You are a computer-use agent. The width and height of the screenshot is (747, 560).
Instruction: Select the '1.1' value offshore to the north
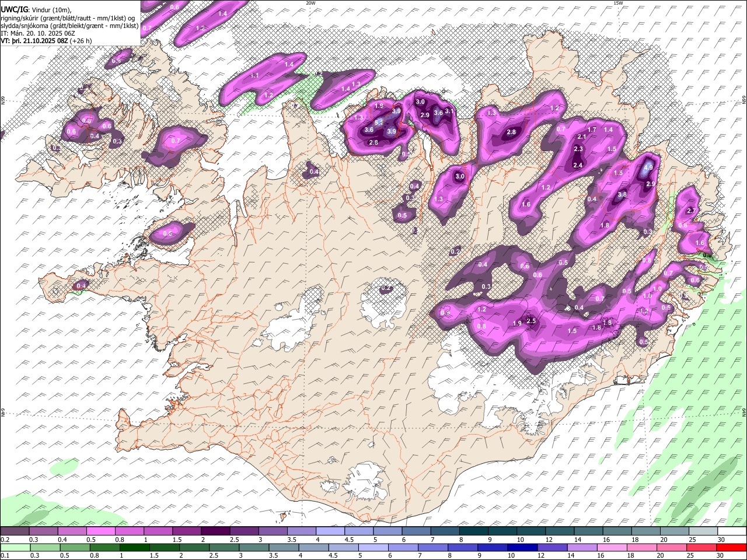[255, 76]
